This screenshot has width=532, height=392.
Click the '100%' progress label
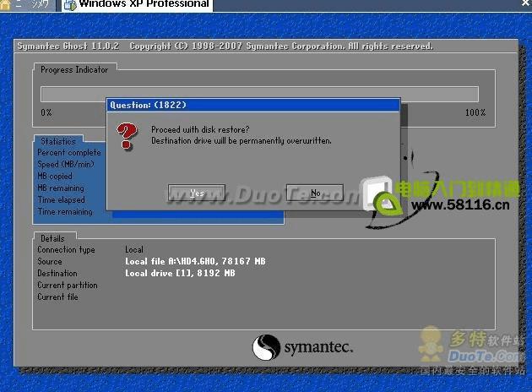[x=475, y=112]
